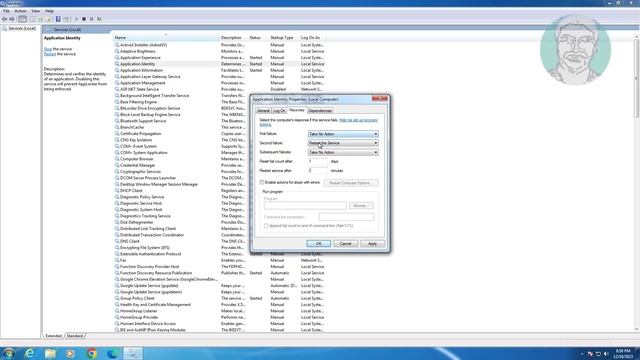Open the recovery actions help link
Viewport: 640px width, 360px height.
pyautogui.click(x=358, y=120)
